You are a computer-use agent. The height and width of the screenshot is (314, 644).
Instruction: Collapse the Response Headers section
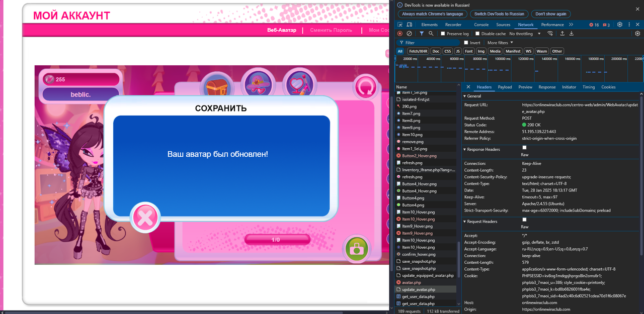coord(465,149)
